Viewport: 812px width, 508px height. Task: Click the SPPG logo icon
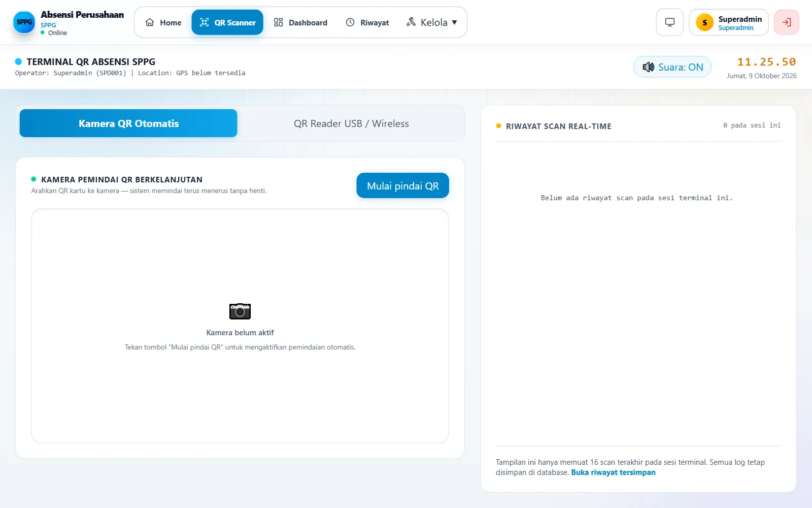[x=24, y=22]
